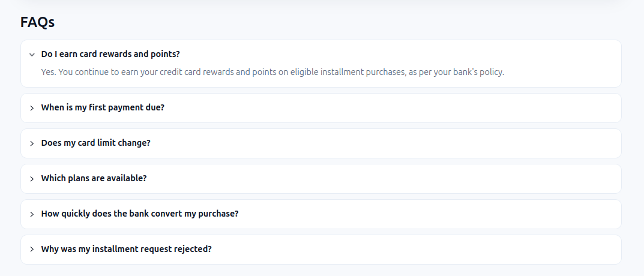This screenshot has height=276, width=644.
Task: Reveal why installment request was rejected
Action: point(126,250)
